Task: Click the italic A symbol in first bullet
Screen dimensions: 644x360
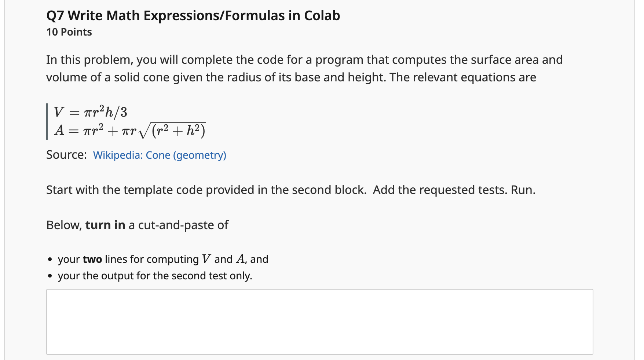Action: (240, 259)
